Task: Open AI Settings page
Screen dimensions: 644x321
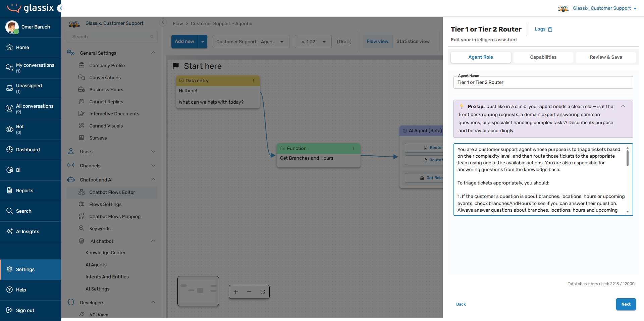Action: (x=97, y=289)
